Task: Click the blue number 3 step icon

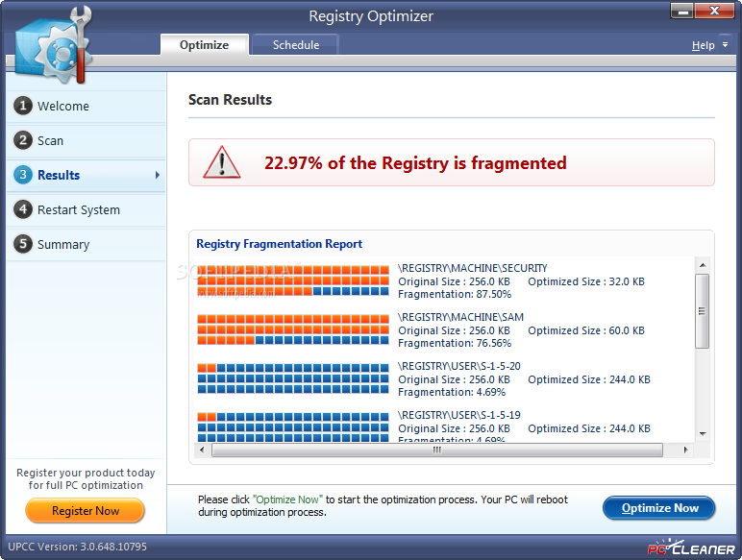Action: 23,175
